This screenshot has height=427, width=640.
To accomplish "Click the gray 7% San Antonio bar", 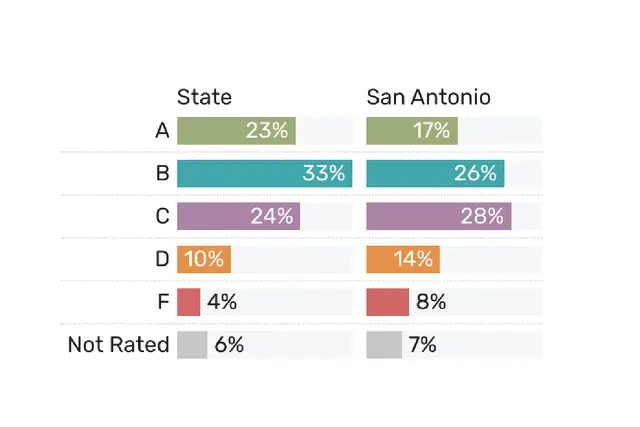I will (384, 345).
